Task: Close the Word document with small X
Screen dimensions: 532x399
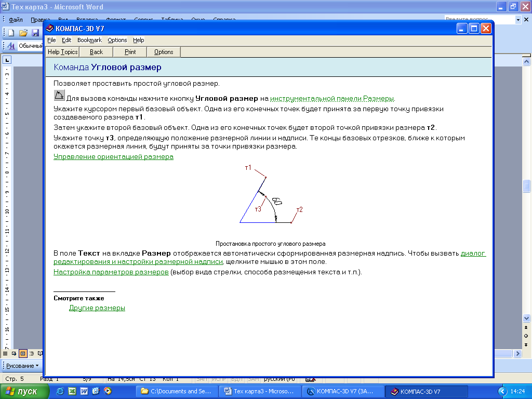Action: point(526,20)
